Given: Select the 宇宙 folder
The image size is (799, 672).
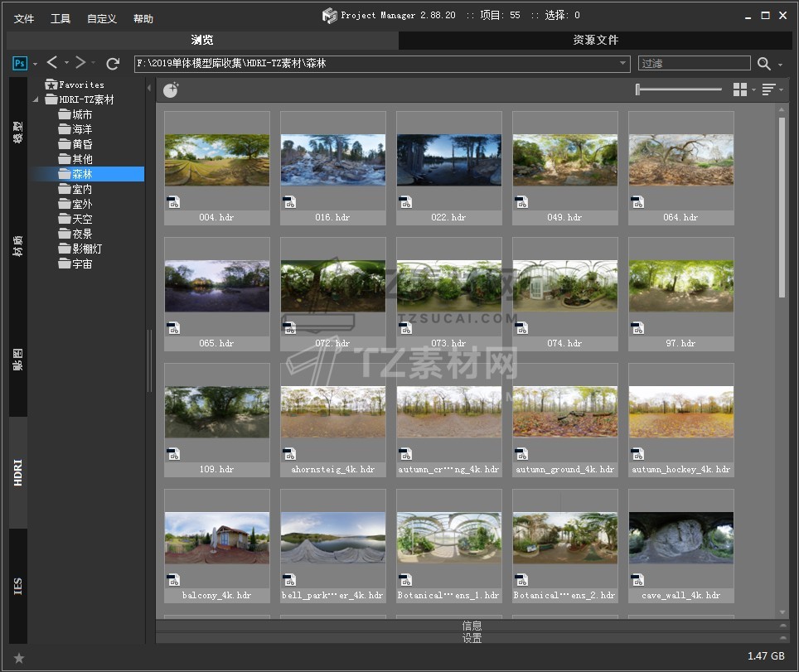Looking at the screenshot, I should tap(75, 263).
